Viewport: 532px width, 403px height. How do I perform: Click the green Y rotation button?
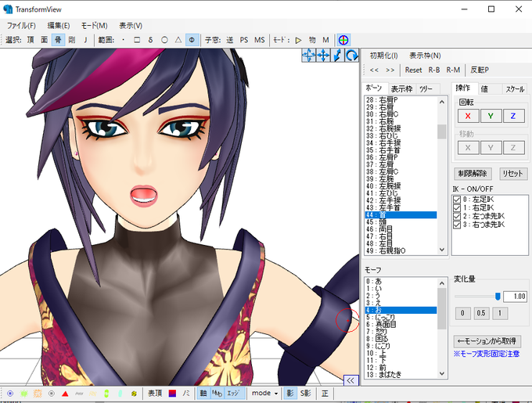point(491,116)
